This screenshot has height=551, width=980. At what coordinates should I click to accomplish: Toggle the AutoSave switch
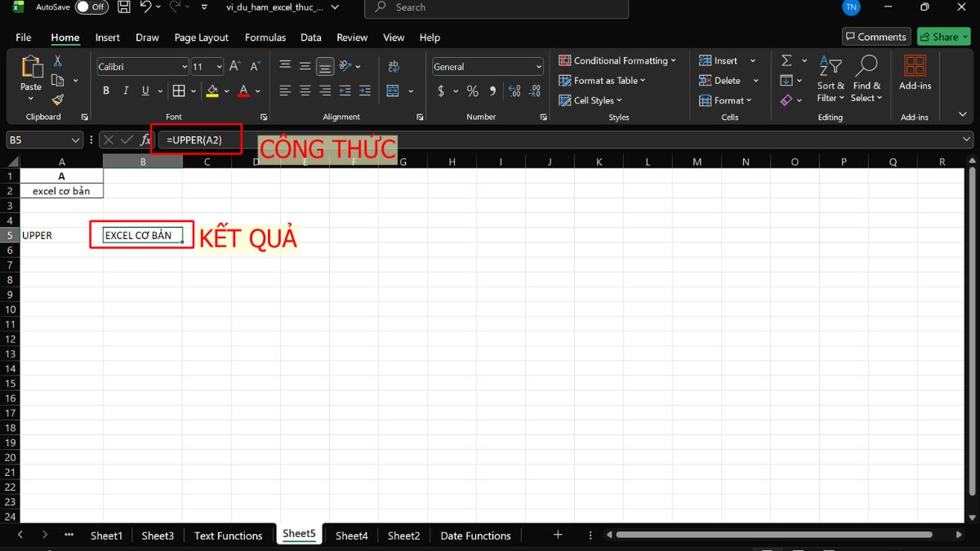[91, 7]
